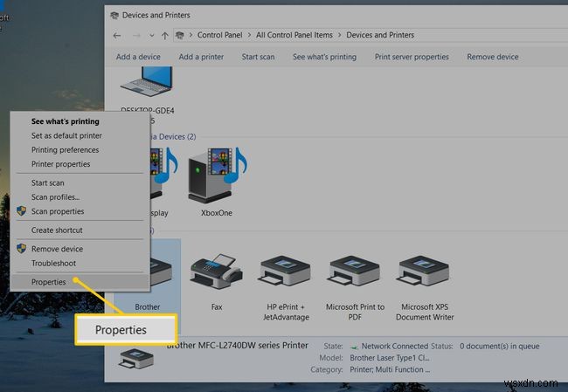Choose Troubleshoot in context menu

(x=53, y=263)
